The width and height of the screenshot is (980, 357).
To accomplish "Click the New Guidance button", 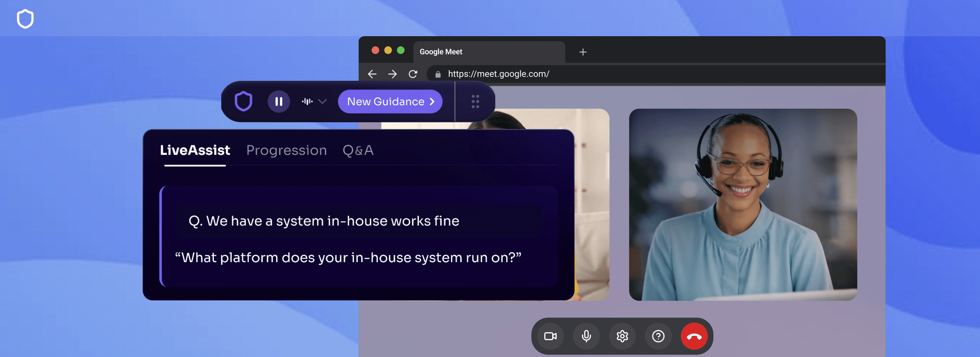I will point(390,101).
